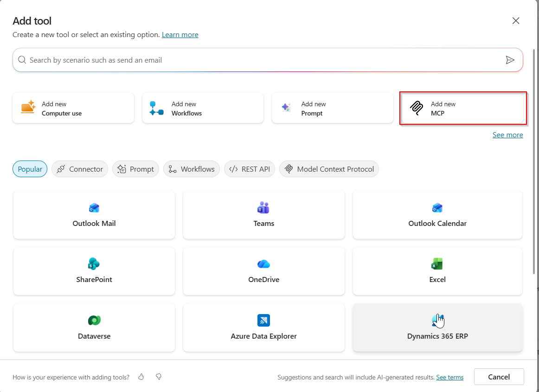This screenshot has width=539, height=392.
Task: Add new Workflows tool
Action: tap(203, 108)
